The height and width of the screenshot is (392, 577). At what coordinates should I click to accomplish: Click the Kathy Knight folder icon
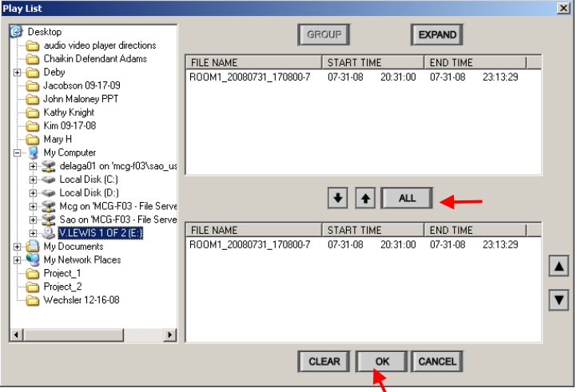(x=33, y=113)
